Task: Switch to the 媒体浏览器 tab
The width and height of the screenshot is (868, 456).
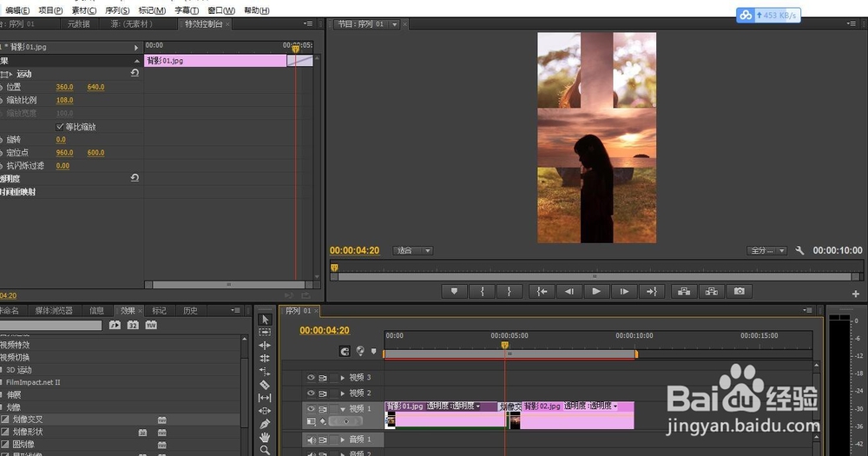Action: coord(54,311)
